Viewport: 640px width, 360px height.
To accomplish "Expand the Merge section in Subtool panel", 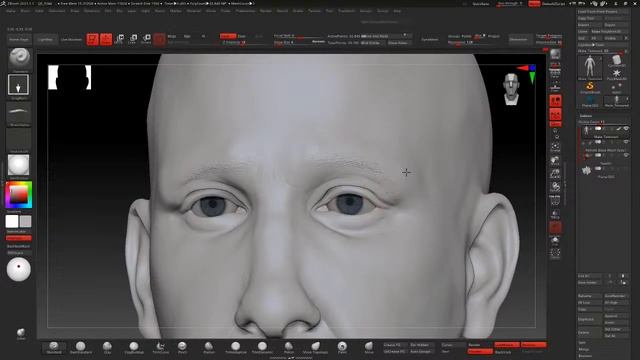I will 584,349.
